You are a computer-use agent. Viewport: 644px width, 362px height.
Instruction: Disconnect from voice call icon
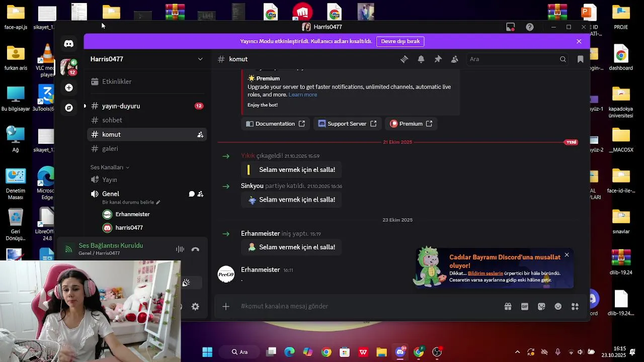pos(196,249)
